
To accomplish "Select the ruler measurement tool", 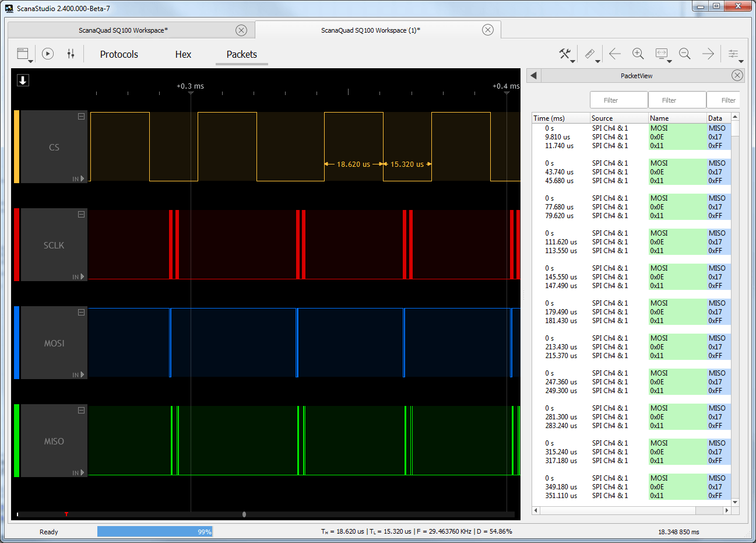I will pyautogui.click(x=590, y=54).
